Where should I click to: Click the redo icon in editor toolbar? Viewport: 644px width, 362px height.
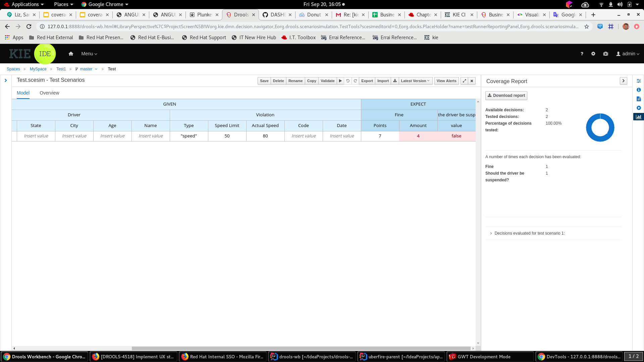[355, 81]
